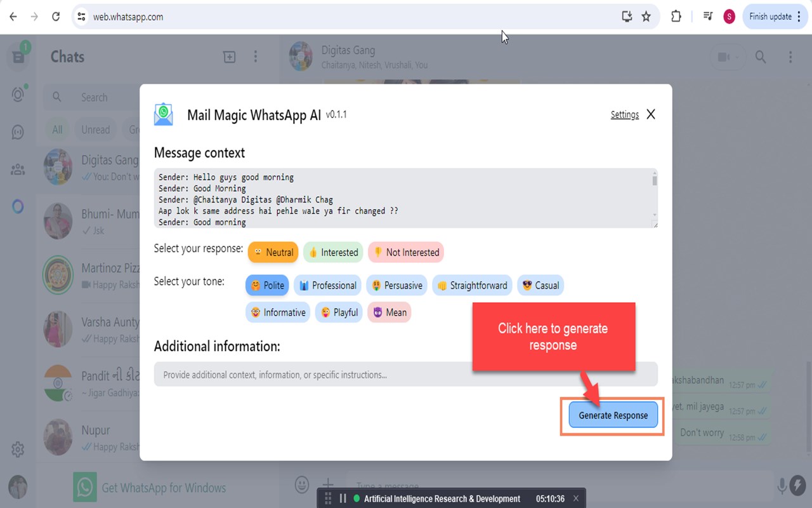This screenshot has width=812, height=508.
Task: Open the emoji picker in message bar
Action: 303,485
